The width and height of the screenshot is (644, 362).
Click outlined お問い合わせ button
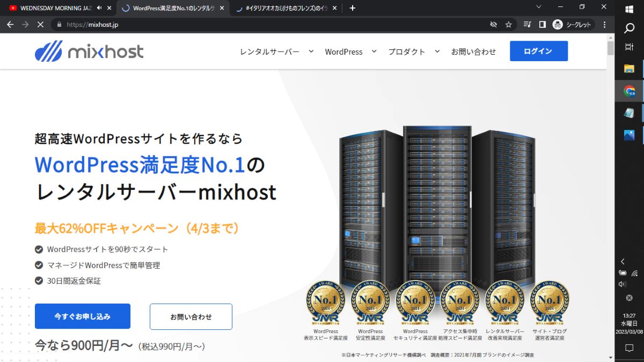191,316
